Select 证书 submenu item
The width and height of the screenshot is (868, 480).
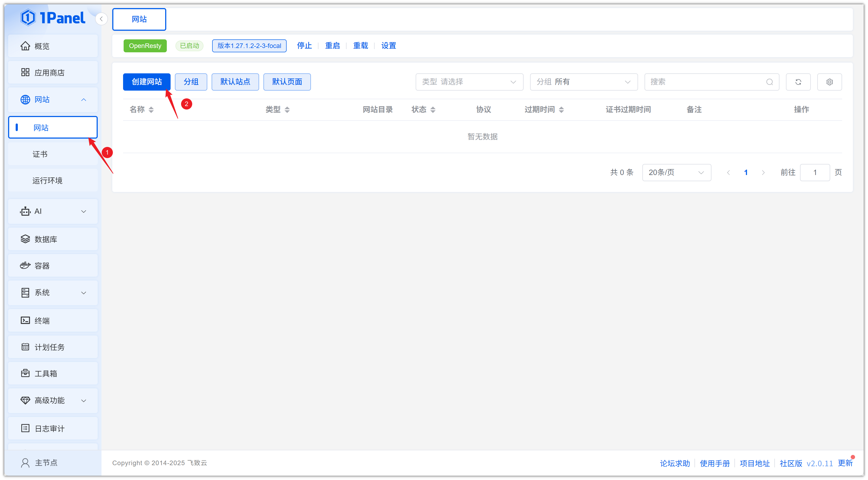click(40, 154)
